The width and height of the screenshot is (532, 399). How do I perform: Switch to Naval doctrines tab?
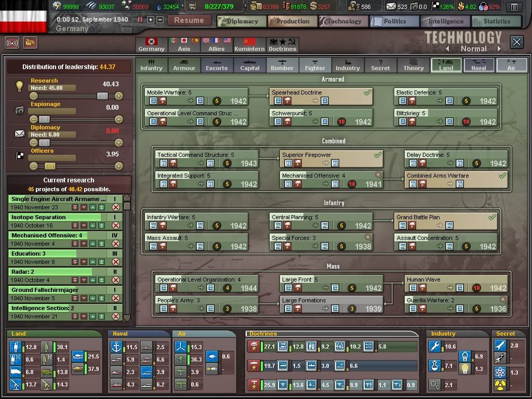click(478, 65)
